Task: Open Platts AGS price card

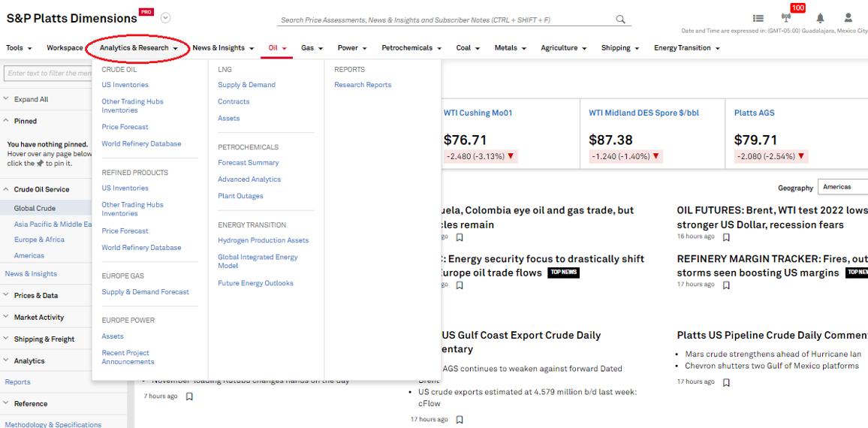Action: coord(754,113)
